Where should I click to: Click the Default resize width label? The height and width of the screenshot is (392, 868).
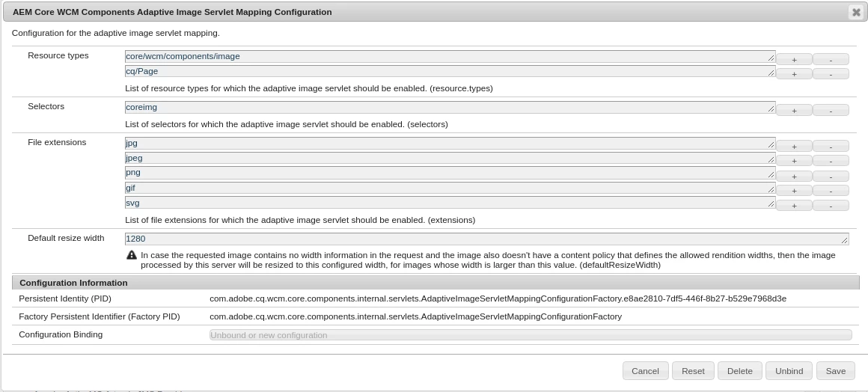pos(66,238)
